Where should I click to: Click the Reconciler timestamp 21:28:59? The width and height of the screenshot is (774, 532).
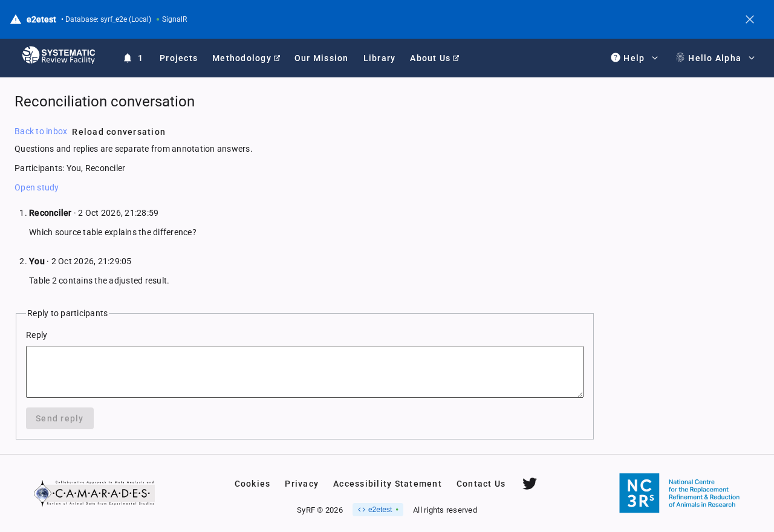[118, 213]
